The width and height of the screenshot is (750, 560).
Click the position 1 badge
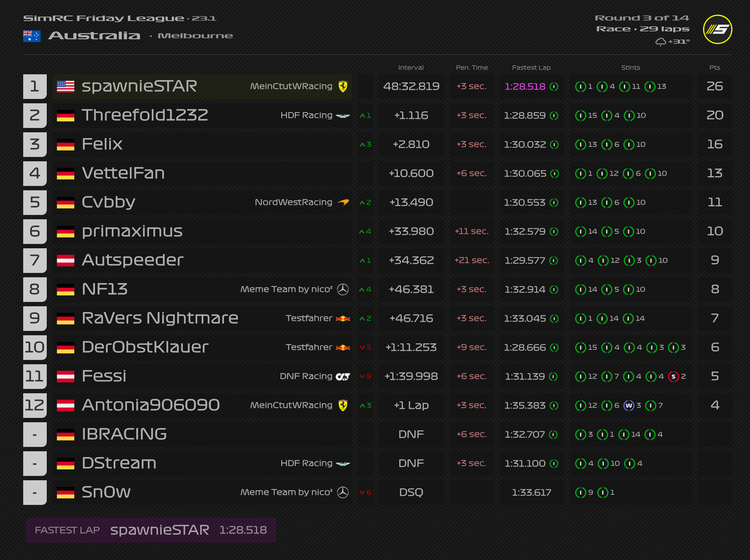click(34, 86)
